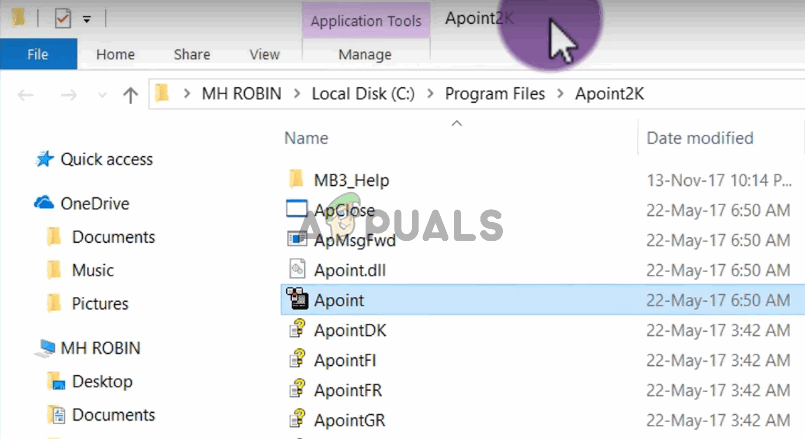The image size is (805, 439).
Task: Select the ApointFI help file
Action: tap(345, 361)
